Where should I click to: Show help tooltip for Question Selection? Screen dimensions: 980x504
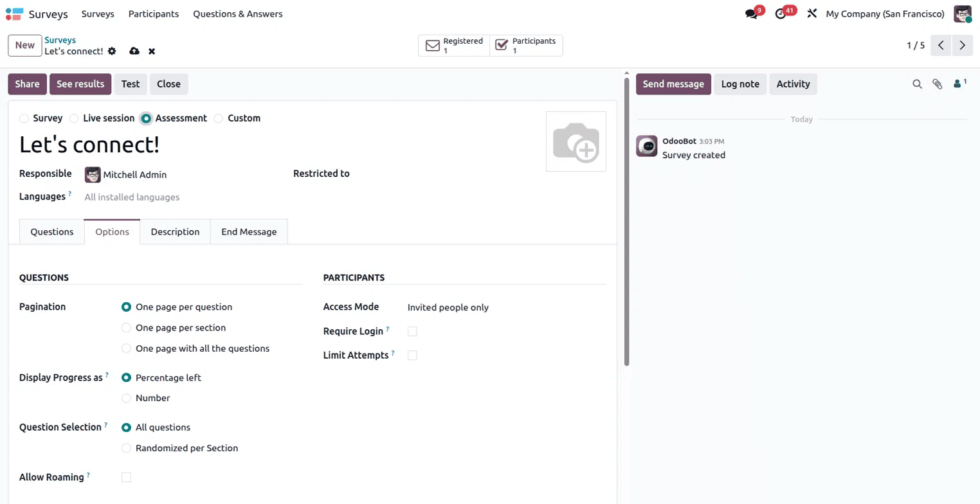click(105, 424)
